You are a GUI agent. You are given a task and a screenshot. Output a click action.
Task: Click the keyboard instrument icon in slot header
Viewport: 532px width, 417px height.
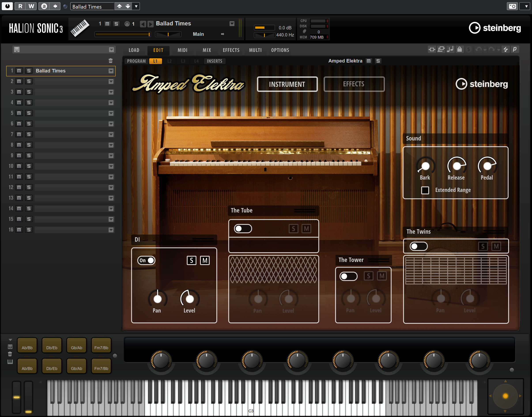point(80,28)
